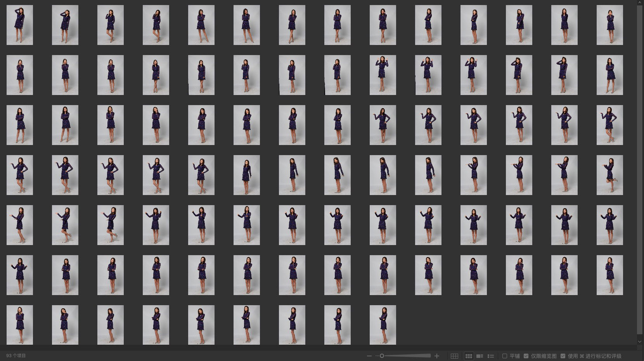Switch to details view icon
644x361 pixels.
click(480, 356)
